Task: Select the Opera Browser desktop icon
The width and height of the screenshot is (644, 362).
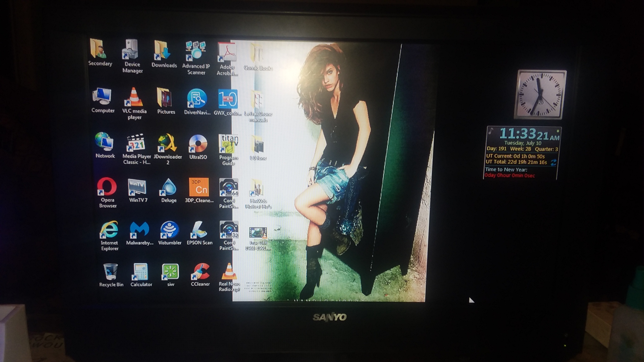Action: point(107,187)
